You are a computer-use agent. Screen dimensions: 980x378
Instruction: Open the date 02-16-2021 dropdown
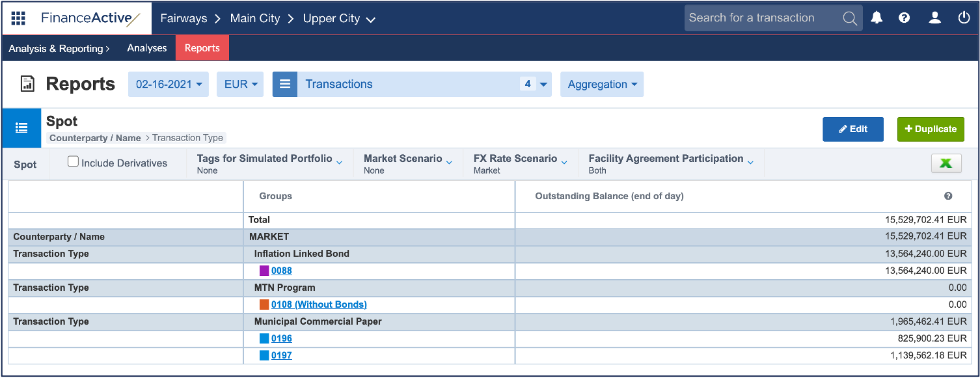point(169,85)
